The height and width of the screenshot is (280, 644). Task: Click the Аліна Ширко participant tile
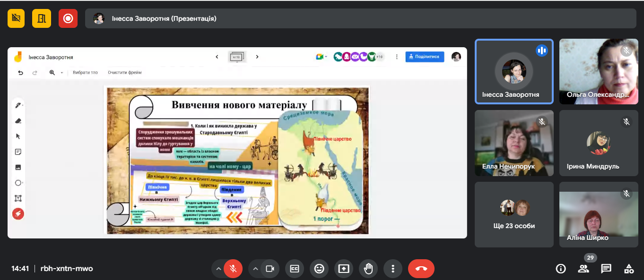pyautogui.click(x=599, y=214)
